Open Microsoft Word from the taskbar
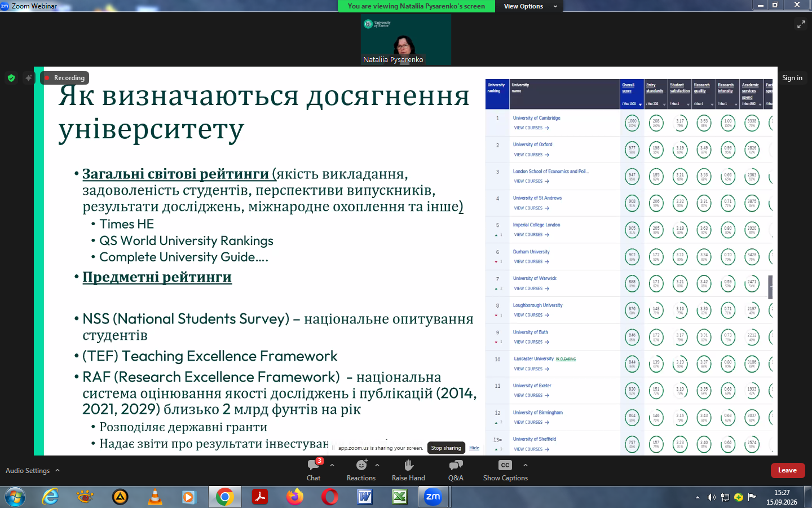This screenshot has height=508, width=812. [x=365, y=497]
